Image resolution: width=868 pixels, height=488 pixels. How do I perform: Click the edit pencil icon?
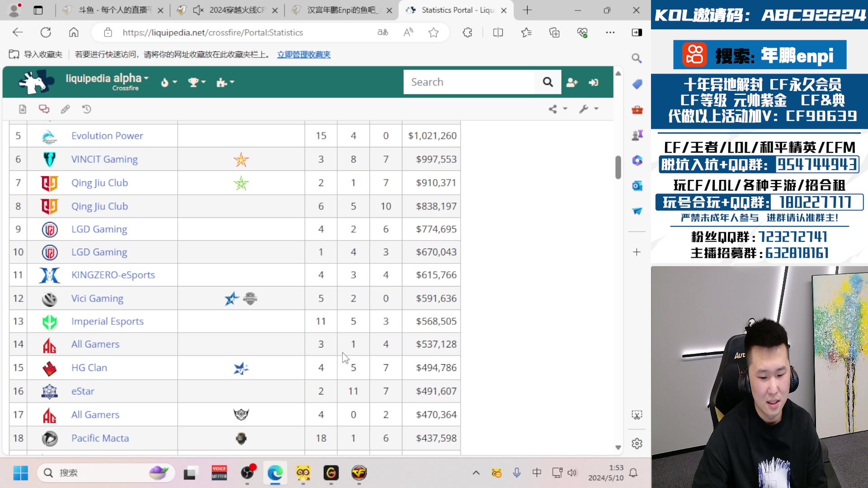[65, 109]
